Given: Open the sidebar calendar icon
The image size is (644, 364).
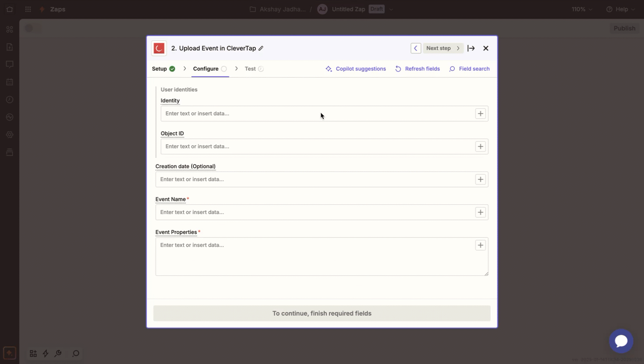Looking at the screenshot, I should pyautogui.click(x=10, y=82).
